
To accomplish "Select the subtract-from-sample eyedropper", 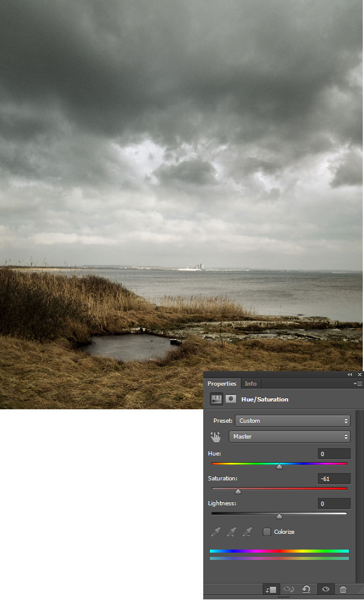I will [248, 532].
